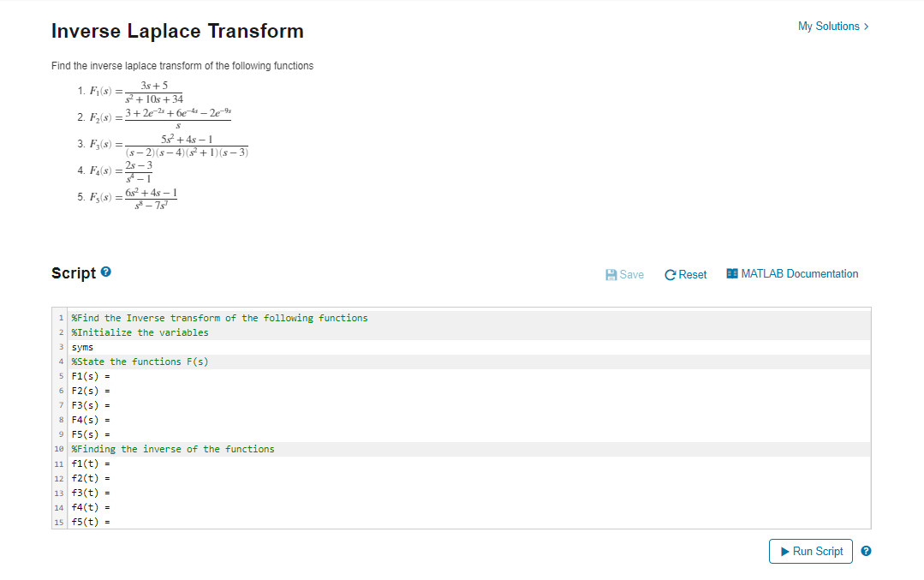Click the help icon next to Run Script

tap(865, 551)
